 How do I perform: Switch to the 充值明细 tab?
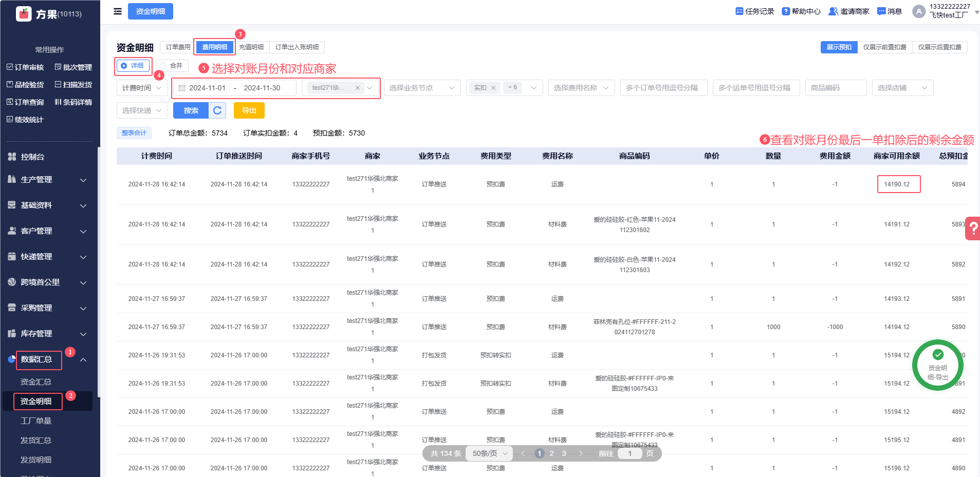[x=251, y=47]
